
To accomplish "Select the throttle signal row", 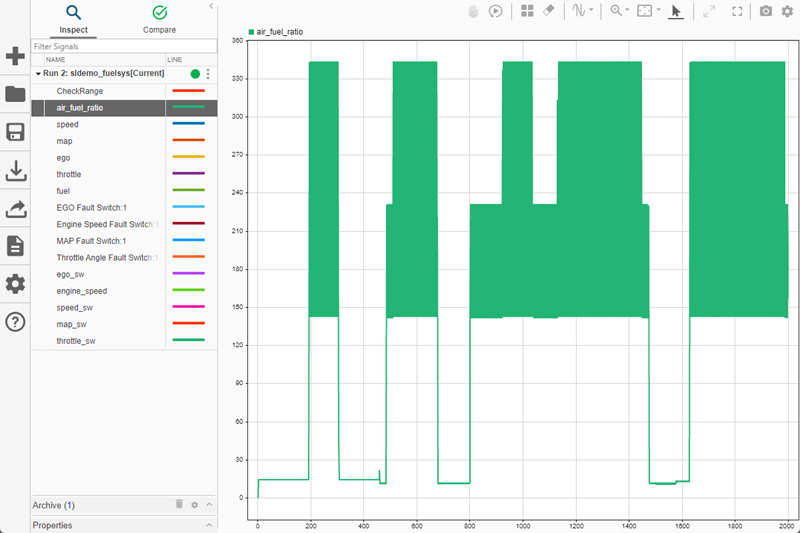I will (x=124, y=174).
